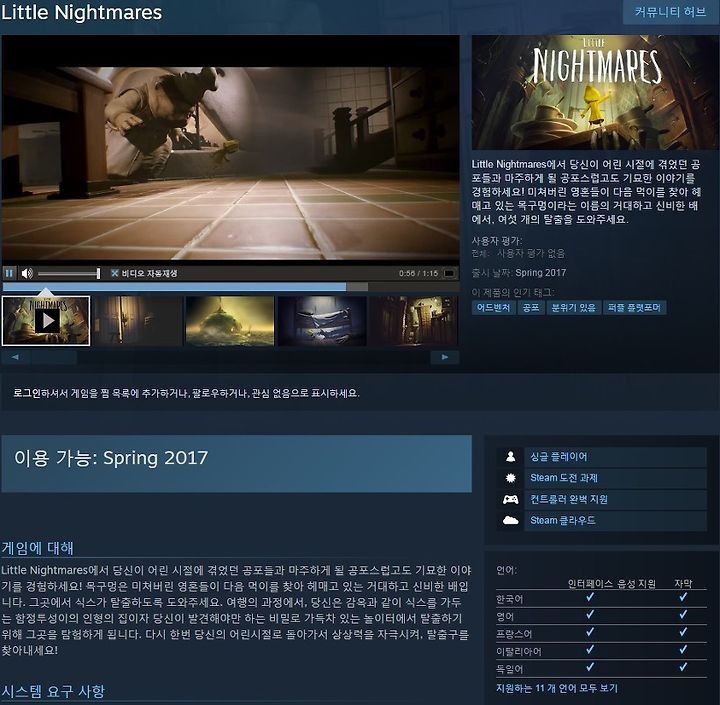Adjust the video volume slider
720x705 pixels.
click(69, 273)
